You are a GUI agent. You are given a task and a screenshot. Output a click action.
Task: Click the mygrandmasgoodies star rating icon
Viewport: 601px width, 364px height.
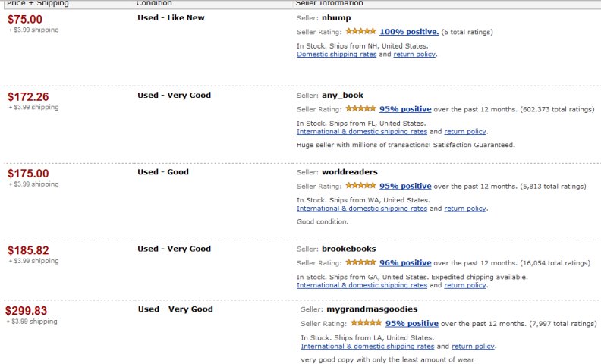(366, 323)
